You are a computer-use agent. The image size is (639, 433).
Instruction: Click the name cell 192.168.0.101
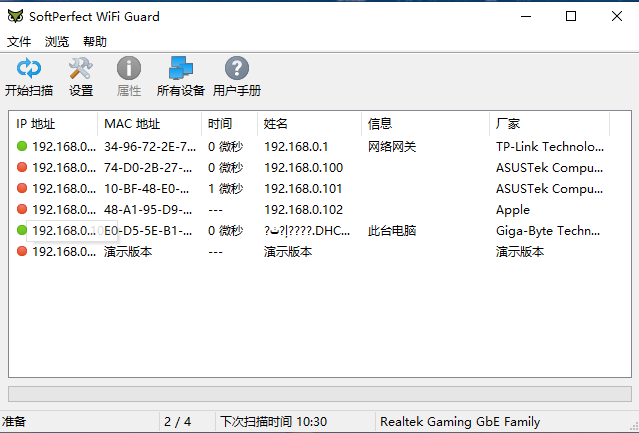point(303,189)
